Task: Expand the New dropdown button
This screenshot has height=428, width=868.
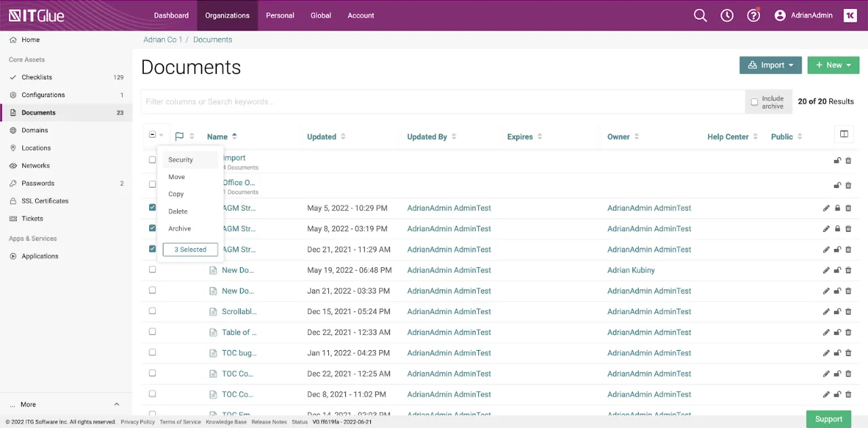Action: [x=833, y=65]
